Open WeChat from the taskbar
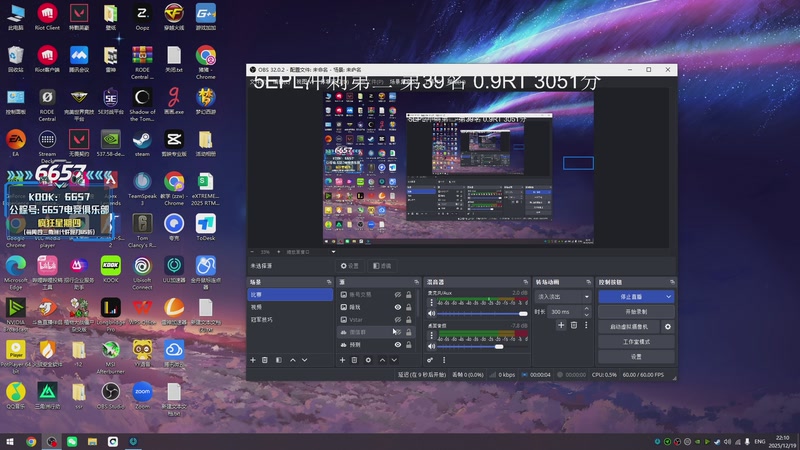 72,441
